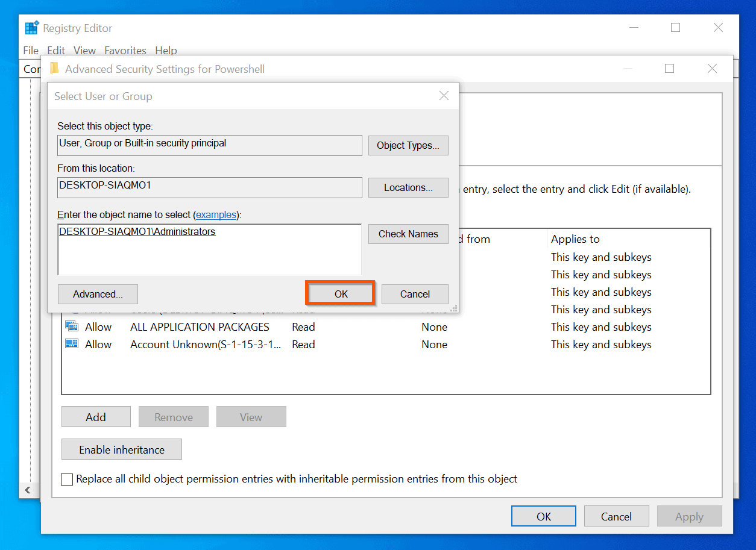The height and width of the screenshot is (550, 756).
Task: Click Add to create a permission entry
Action: 96,417
